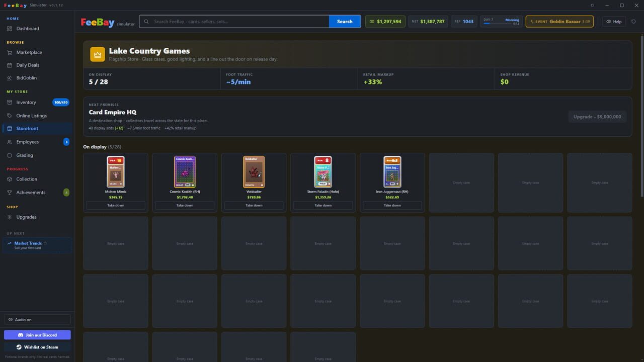Click the Card Empire HQ heading
The width and height of the screenshot is (644, 362).
pyautogui.click(x=113, y=112)
